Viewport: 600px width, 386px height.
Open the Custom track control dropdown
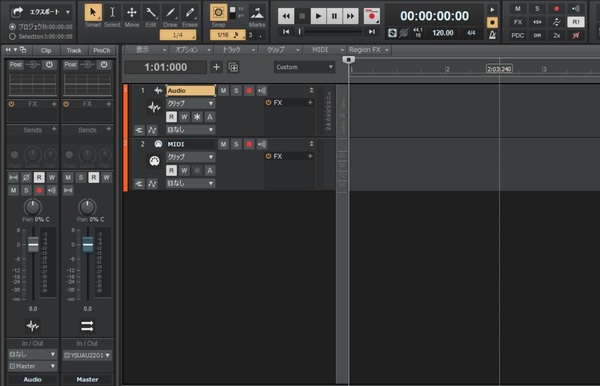tap(304, 67)
